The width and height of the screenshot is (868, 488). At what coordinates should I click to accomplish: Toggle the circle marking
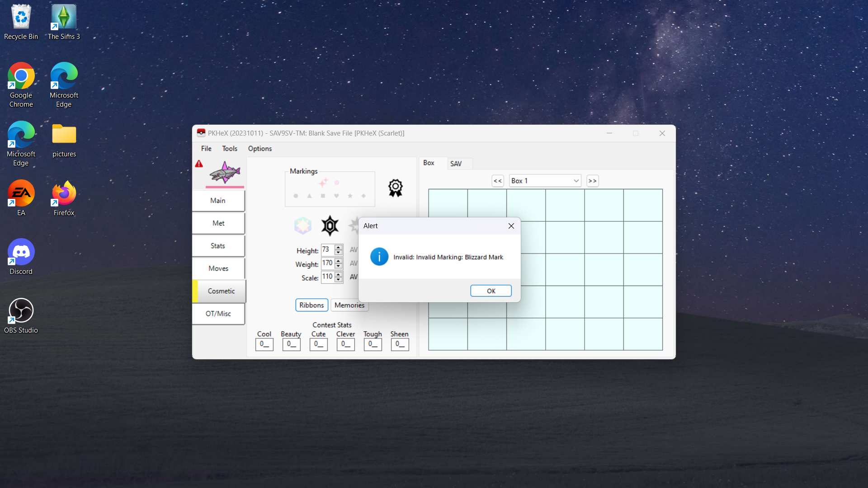(x=296, y=196)
